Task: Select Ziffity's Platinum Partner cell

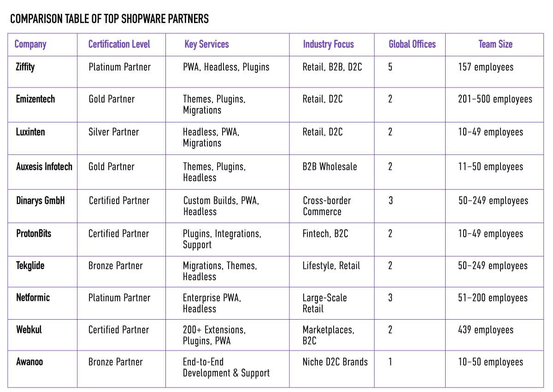Action: tap(119, 67)
